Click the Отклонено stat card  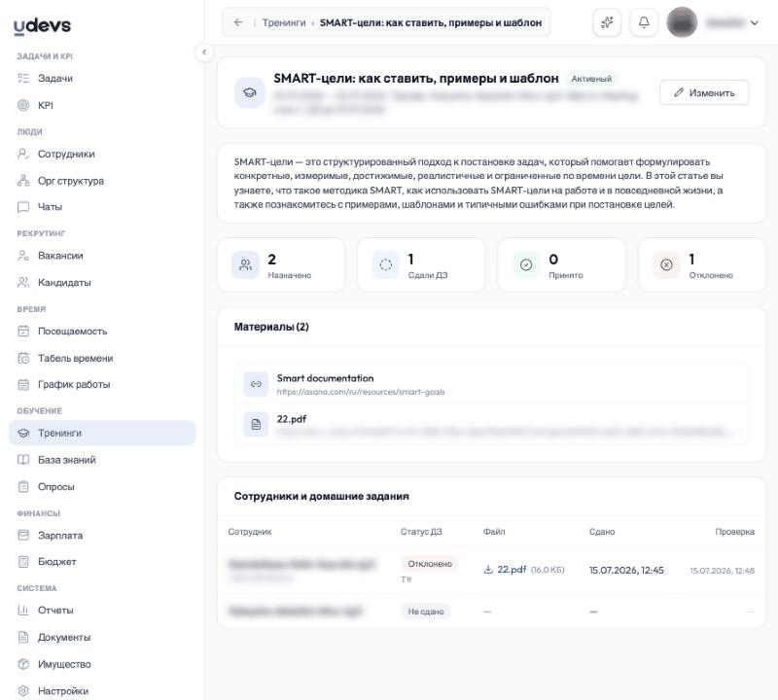pyautogui.click(x=702, y=264)
